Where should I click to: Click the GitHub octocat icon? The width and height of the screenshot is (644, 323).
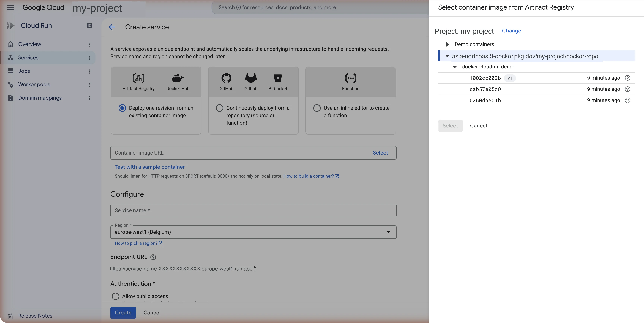(x=226, y=78)
